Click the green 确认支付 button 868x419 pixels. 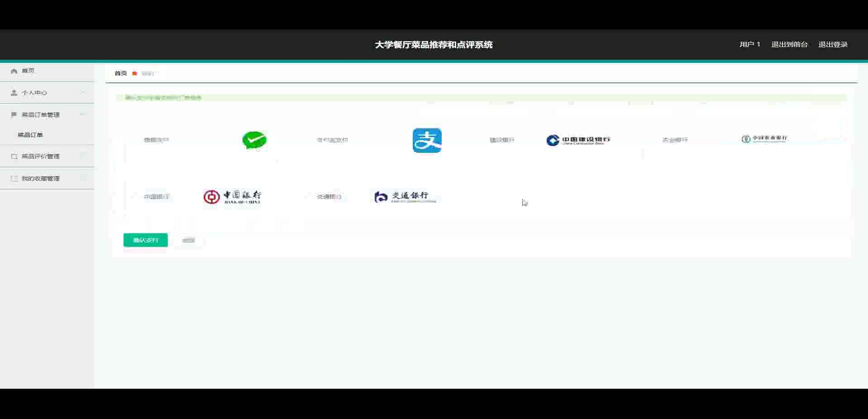(x=146, y=240)
